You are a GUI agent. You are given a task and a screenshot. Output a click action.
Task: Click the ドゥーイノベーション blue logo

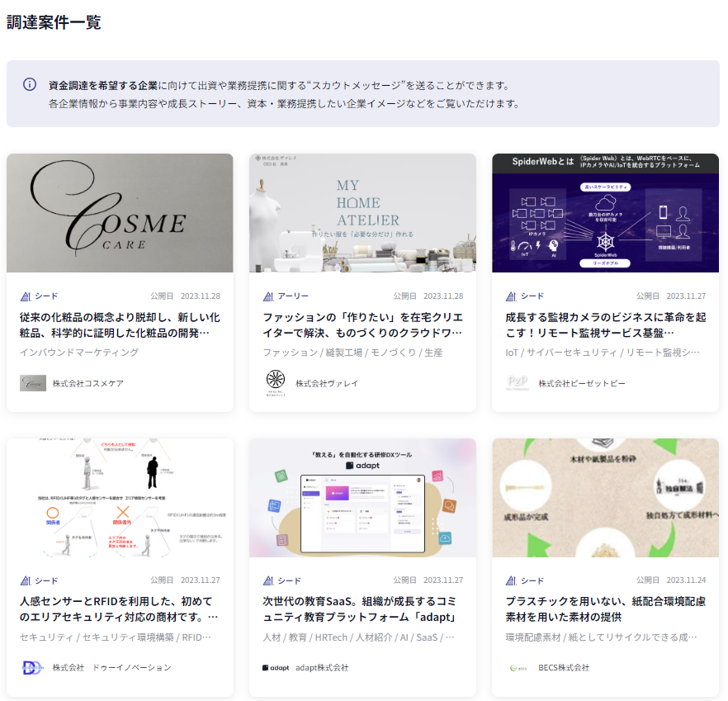(32, 667)
